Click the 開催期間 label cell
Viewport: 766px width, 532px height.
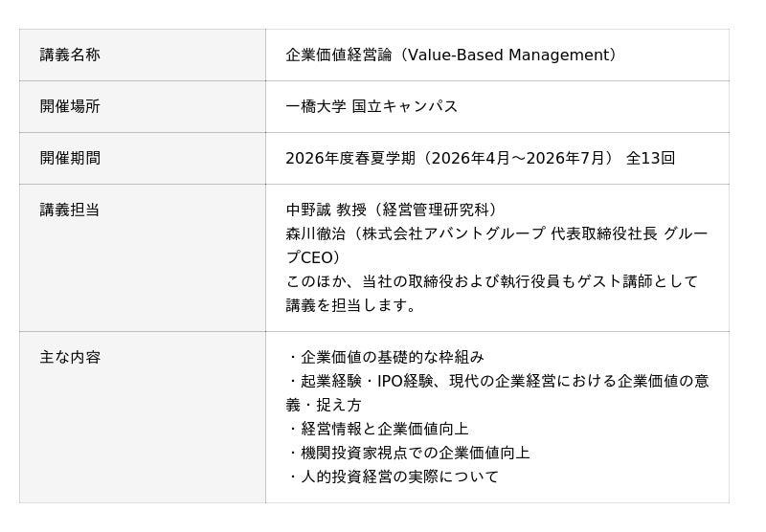point(70,158)
